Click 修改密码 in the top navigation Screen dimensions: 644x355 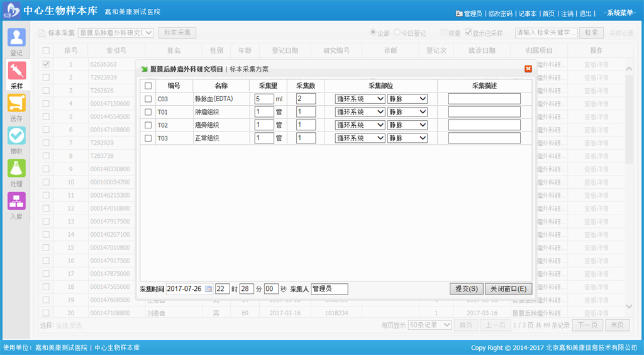(x=500, y=13)
